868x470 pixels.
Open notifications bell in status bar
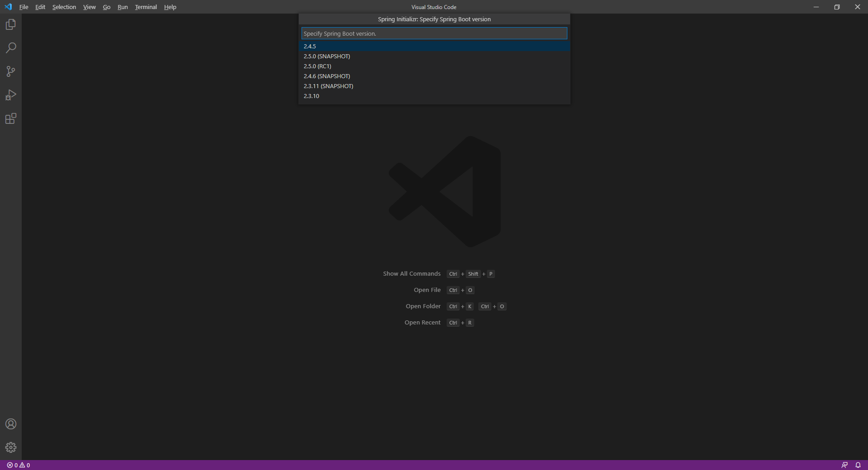(858, 465)
